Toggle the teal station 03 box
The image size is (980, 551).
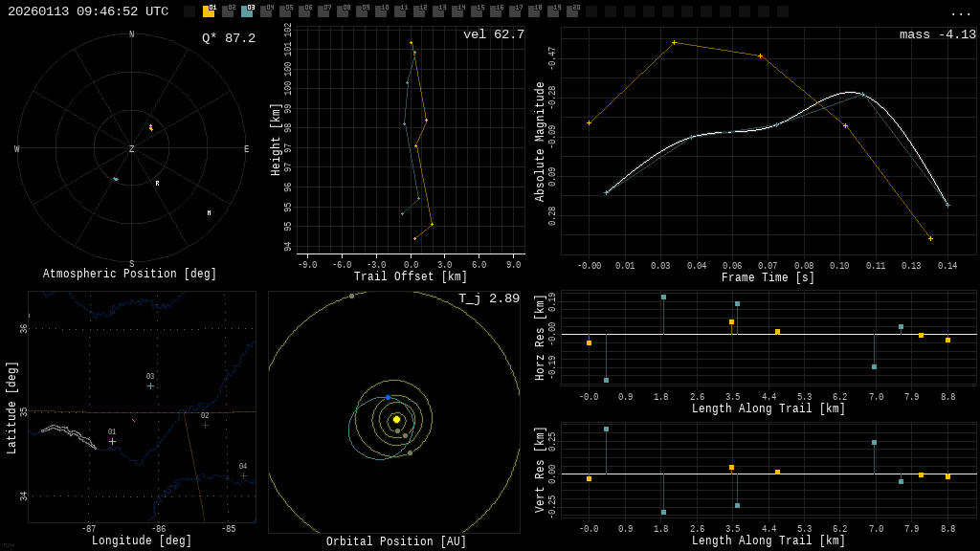pyautogui.click(x=247, y=11)
